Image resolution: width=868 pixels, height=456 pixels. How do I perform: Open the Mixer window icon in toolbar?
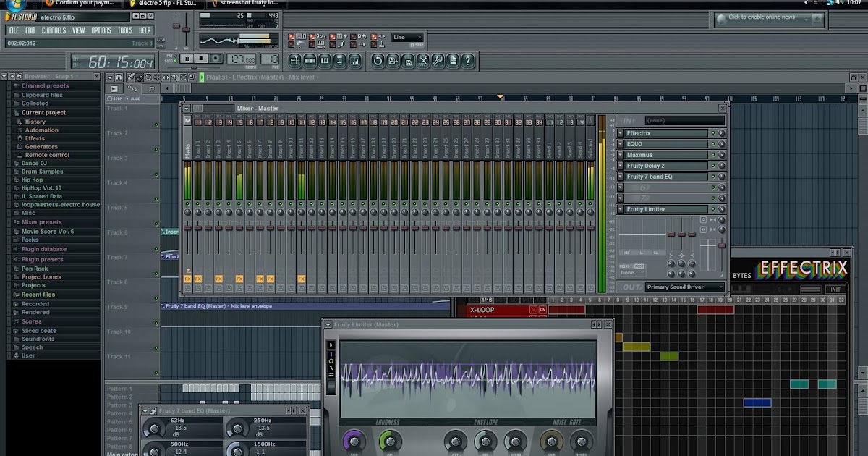tap(355, 61)
